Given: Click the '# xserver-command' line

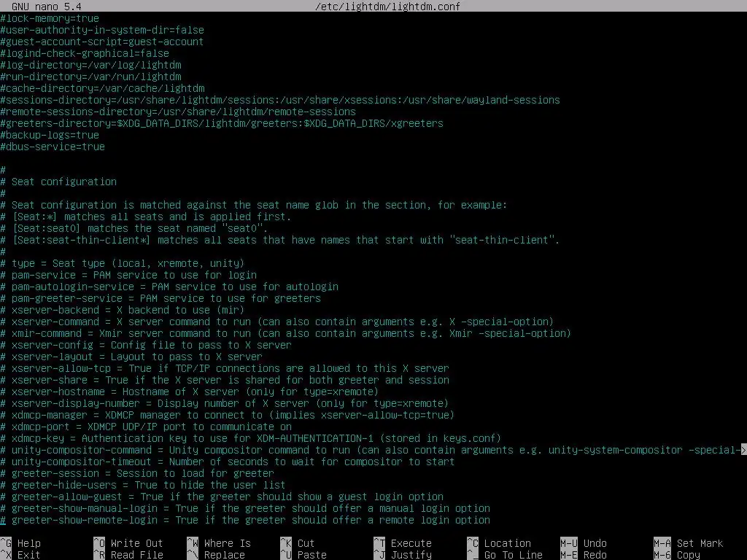Looking at the screenshot, I should (x=277, y=322).
